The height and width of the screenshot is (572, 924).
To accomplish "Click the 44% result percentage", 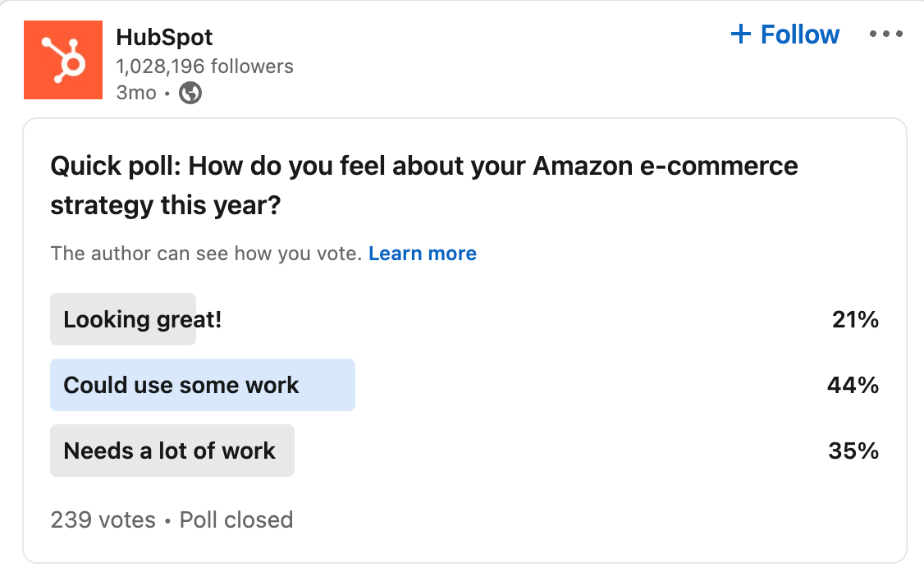I will click(853, 385).
